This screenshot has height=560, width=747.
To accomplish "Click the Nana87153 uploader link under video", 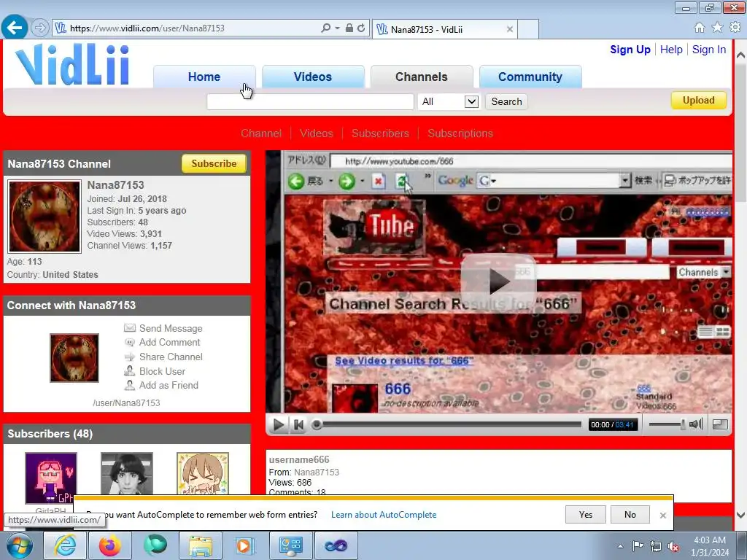I will (x=317, y=472).
